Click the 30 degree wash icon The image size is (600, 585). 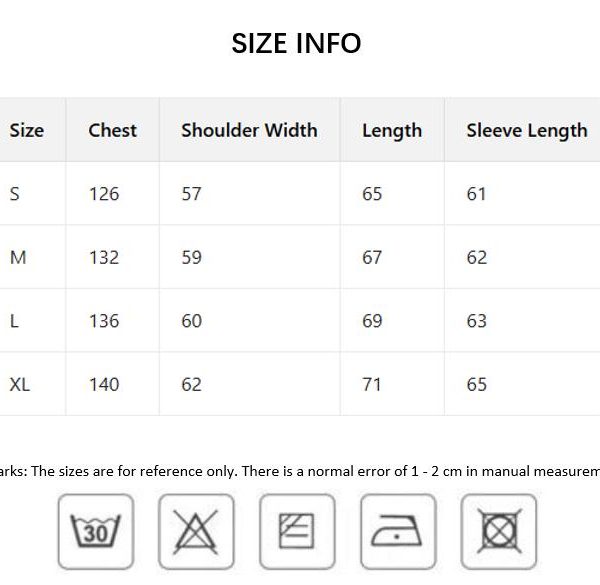[96, 531]
